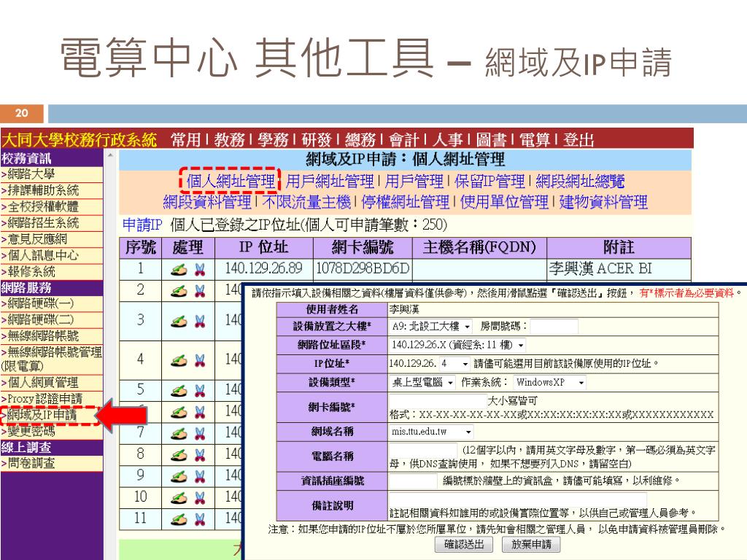The width and height of the screenshot is (747, 560).
Task: Click the delete scissors icon in row 3
Action: pyautogui.click(x=200, y=322)
